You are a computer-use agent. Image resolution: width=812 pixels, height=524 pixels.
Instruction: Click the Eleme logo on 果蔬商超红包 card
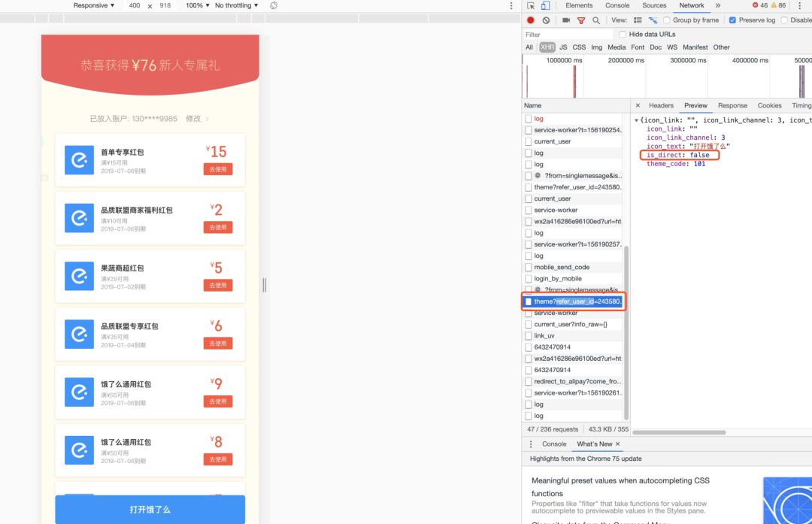(x=79, y=276)
